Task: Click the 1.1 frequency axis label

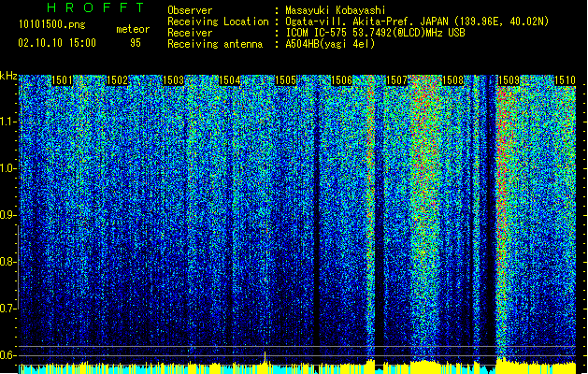Action: click(x=8, y=122)
